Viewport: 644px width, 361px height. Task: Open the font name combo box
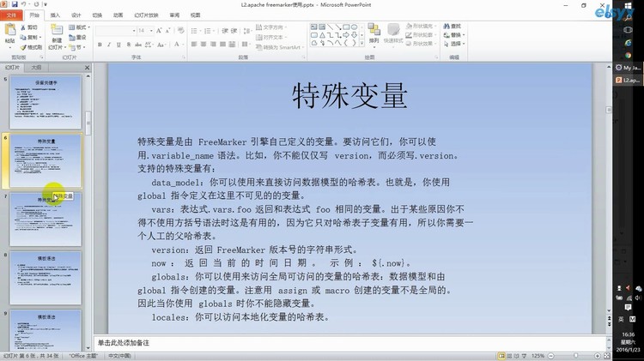coord(116,31)
